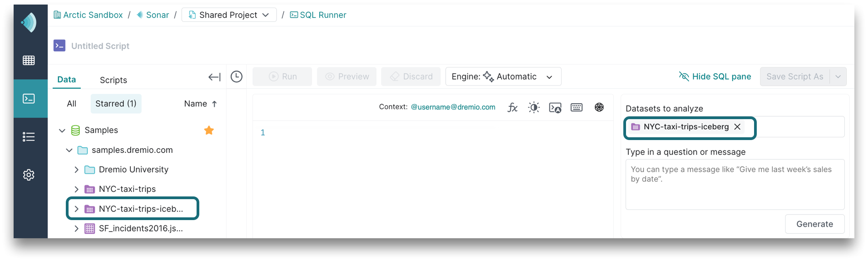Image resolution: width=868 pixels, height=261 pixels.
Task: Expand the NYC-taxi-trips dataset
Action: (x=76, y=189)
